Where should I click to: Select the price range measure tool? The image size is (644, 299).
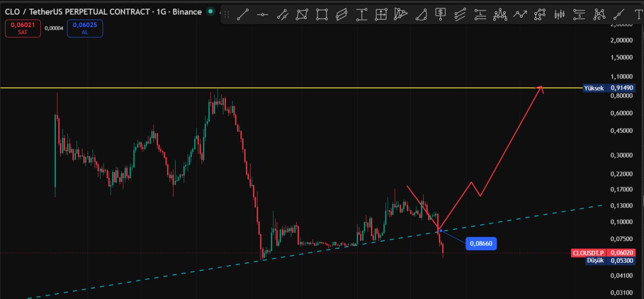361,15
